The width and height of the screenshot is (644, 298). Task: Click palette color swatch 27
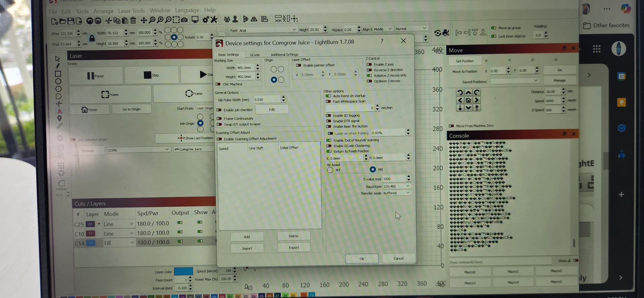(277, 295)
